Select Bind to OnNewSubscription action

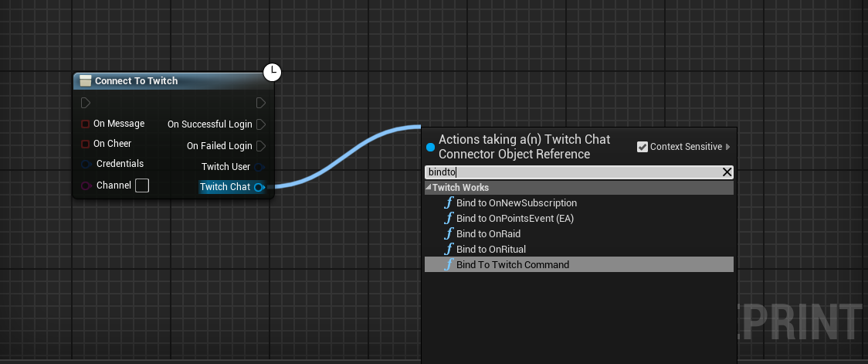(516, 202)
